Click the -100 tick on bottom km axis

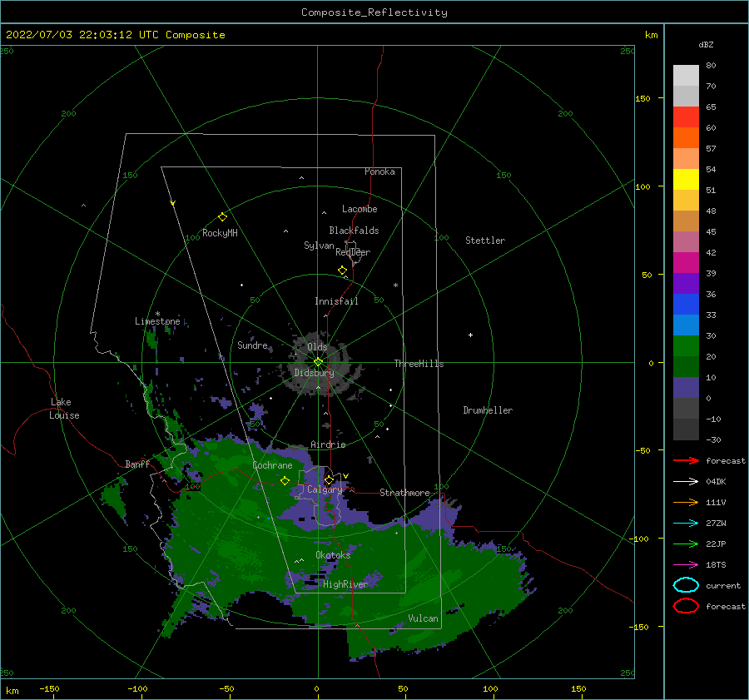coord(137,688)
